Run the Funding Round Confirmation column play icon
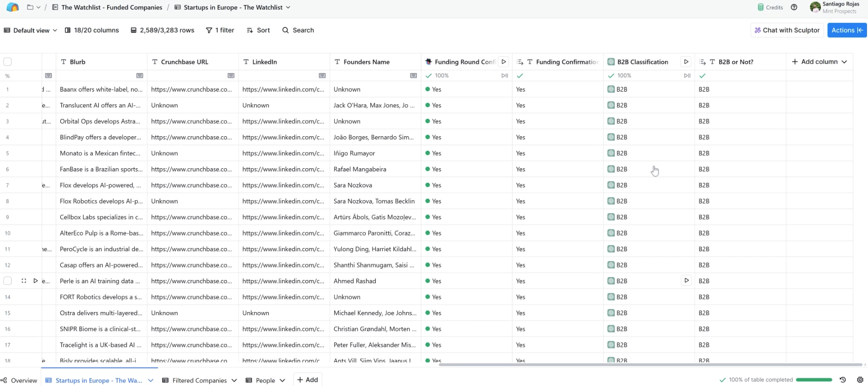This screenshot has width=868, height=386. coord(503,62)
